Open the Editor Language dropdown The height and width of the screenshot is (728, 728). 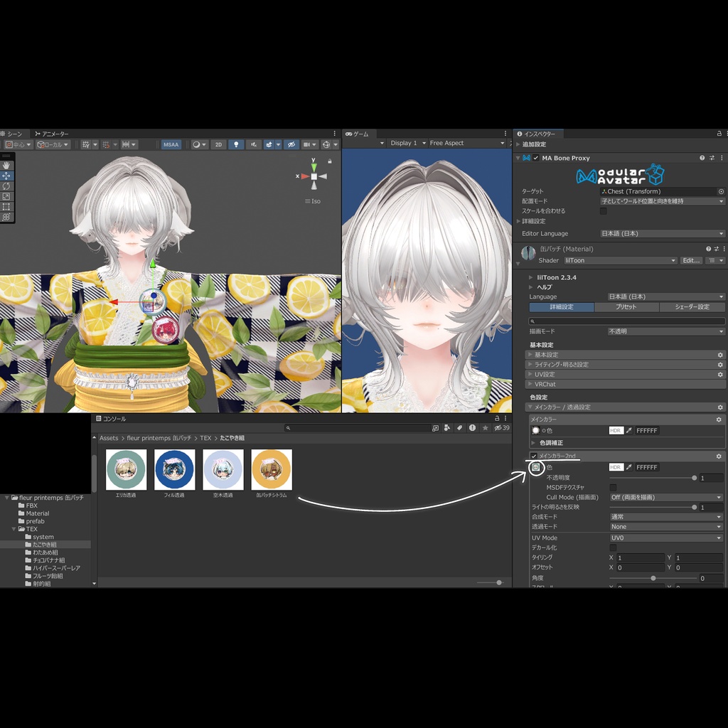662,233
